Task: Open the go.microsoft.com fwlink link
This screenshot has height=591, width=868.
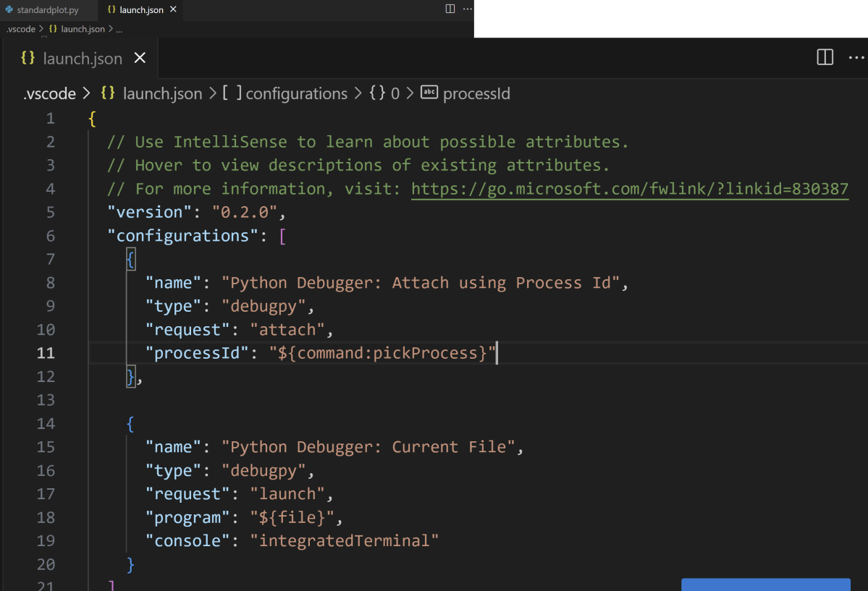Action: pyautogui.click(x=630, y=188)
